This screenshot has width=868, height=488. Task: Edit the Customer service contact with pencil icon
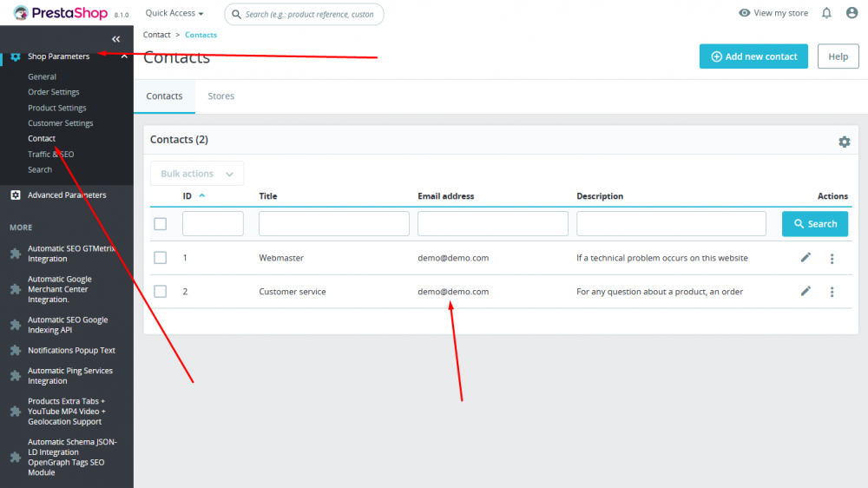click(x=806, y=292)
